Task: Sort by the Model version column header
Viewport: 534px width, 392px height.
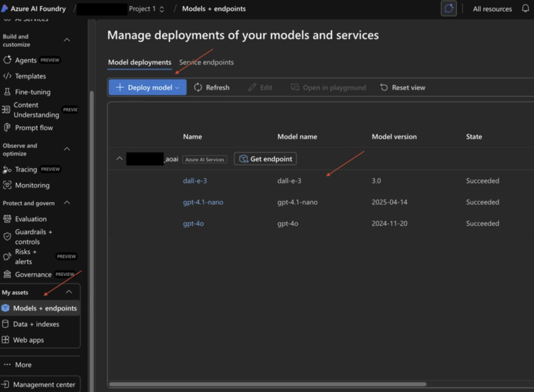Action: tap(394, 137)
